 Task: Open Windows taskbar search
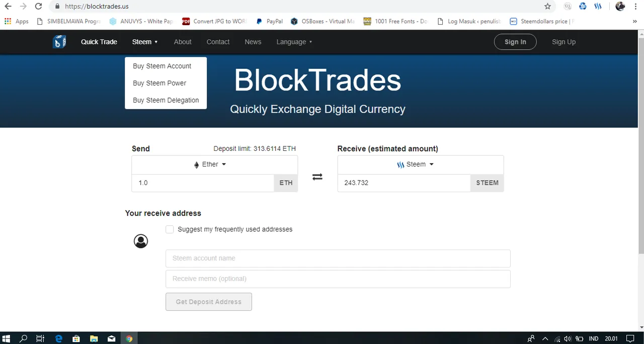click(23, 338)
